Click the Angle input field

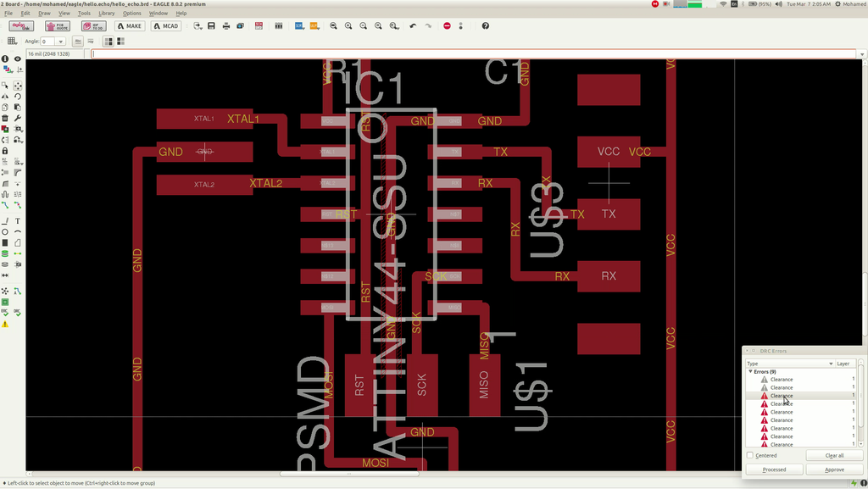[48, 42]
